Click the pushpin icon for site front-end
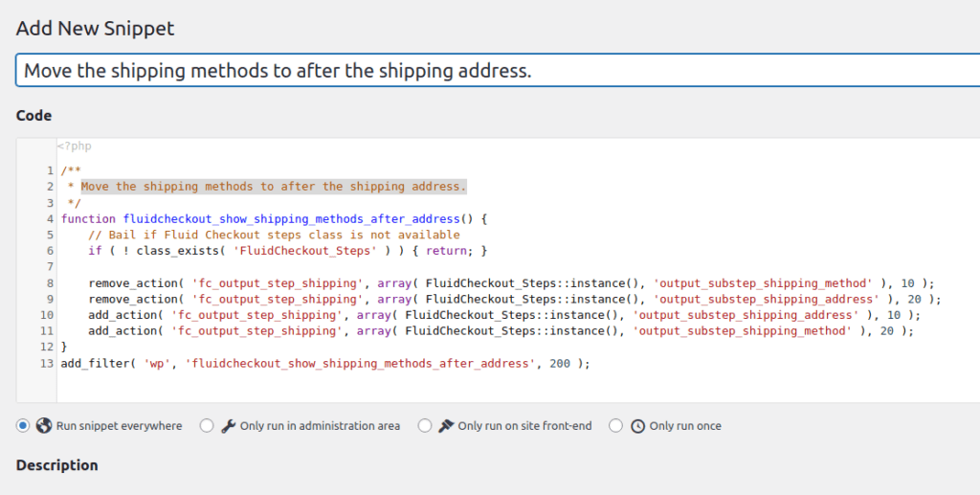980x495 pixels. pyautogui.click(x=445, y=426)
